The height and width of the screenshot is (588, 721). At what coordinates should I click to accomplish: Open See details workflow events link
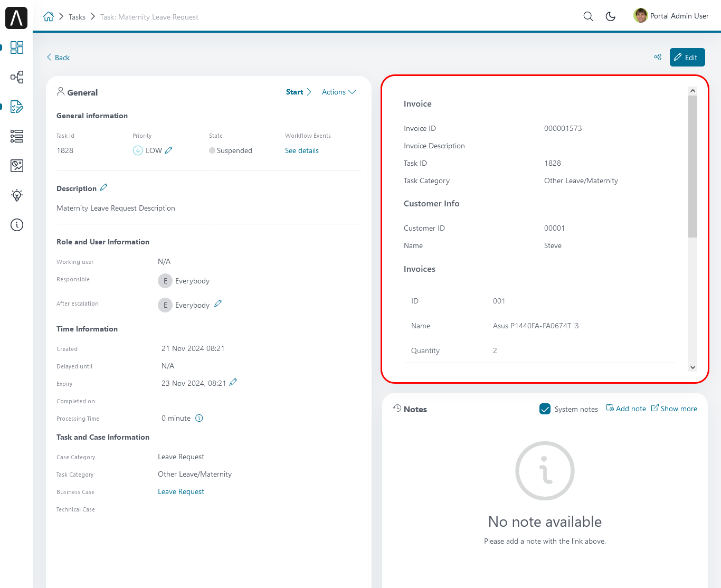(x=302, y=150)
